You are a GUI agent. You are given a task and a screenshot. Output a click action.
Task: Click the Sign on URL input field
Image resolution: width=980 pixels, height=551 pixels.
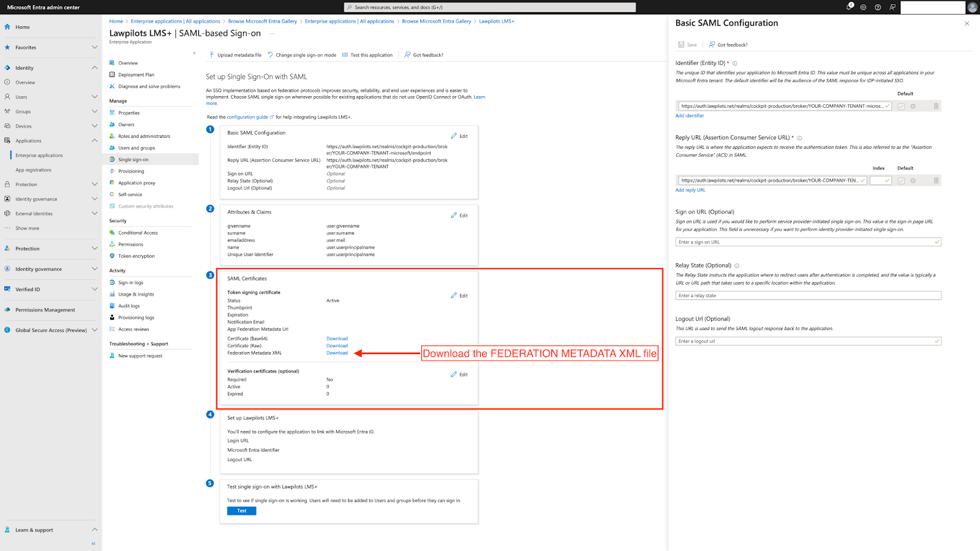[809, 242]
